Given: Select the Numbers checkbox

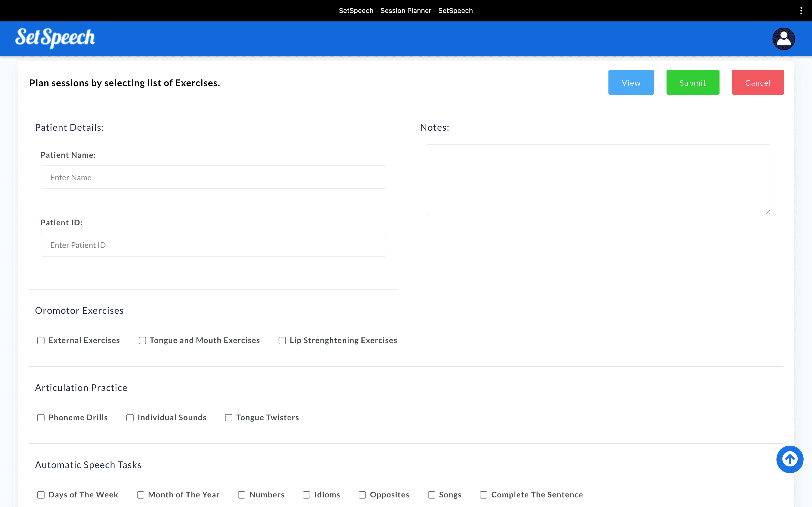Looking at the screenshot, I should [x=242, y=495].
